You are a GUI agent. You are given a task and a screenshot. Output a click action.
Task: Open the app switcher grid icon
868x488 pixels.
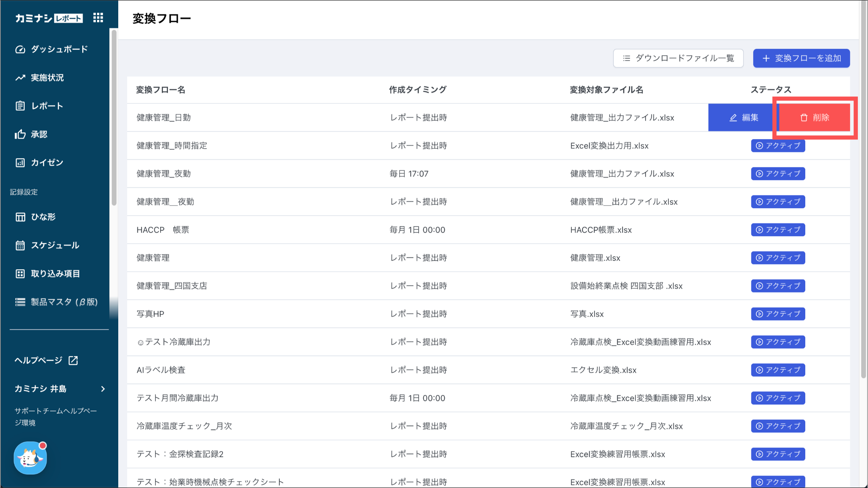coord(98,18)
